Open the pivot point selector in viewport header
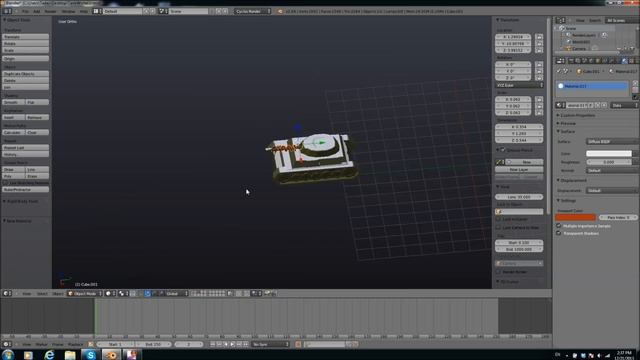This screenshot has width=640, height=360. click(123, 293)
